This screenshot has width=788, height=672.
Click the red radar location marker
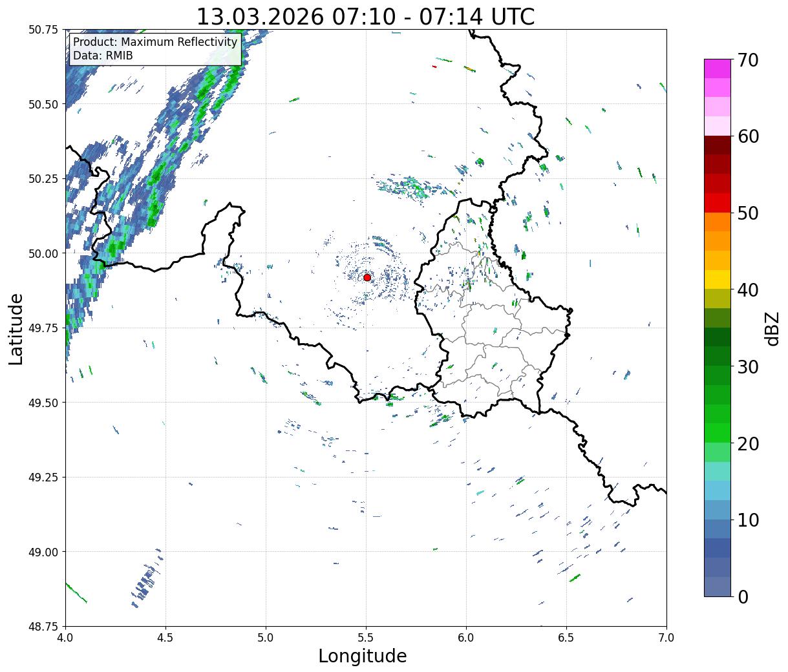coord(367,277)
